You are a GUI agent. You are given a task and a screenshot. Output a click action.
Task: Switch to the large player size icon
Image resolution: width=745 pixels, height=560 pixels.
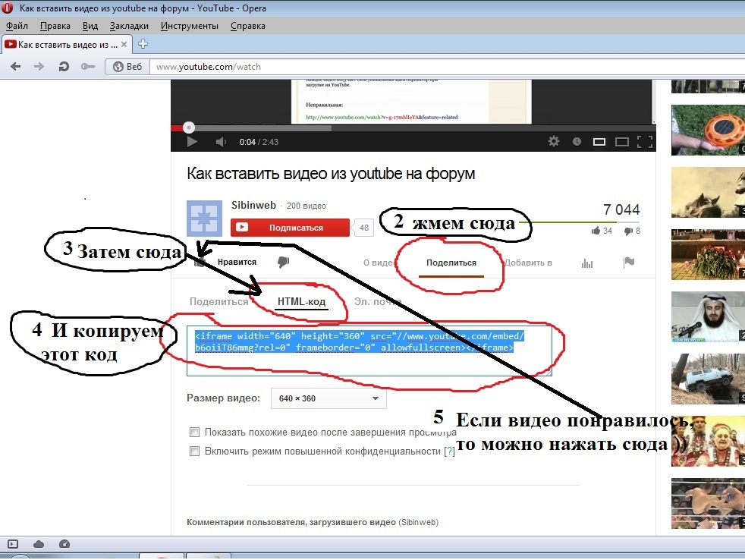tap(622, 142)
